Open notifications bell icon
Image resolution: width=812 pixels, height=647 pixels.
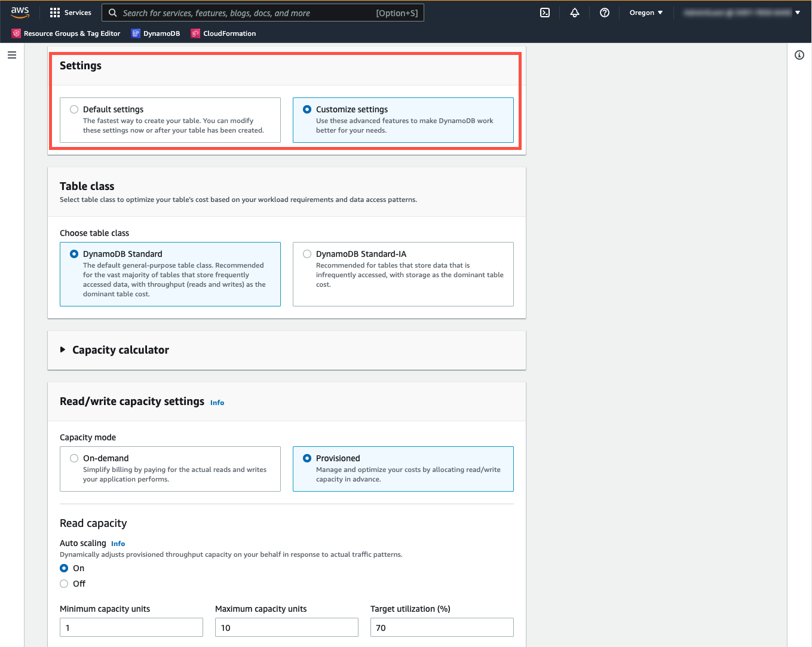[575, 13]
